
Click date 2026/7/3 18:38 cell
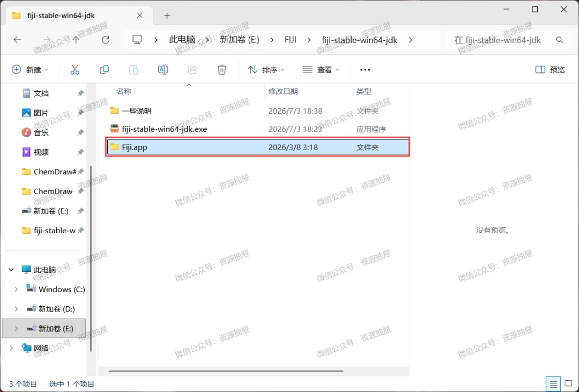click(x=295, y=111)
